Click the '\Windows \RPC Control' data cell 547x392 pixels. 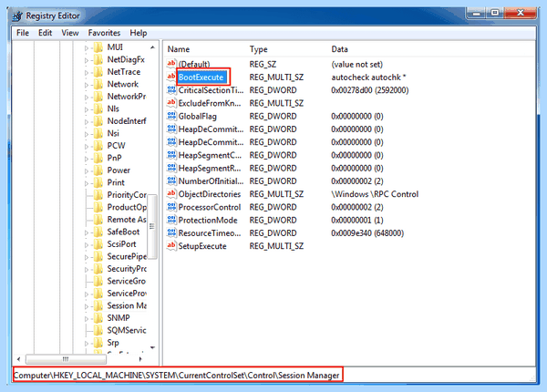[375, 194]
